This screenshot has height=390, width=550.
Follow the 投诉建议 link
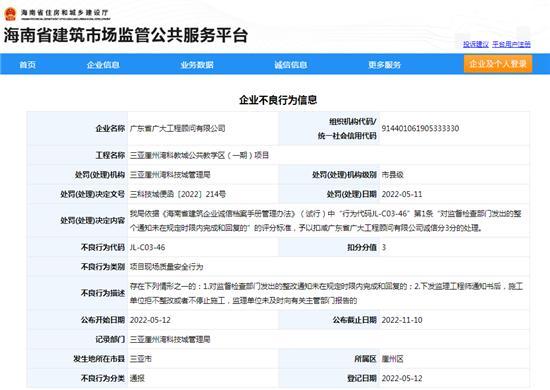click(x=476, y=44)
